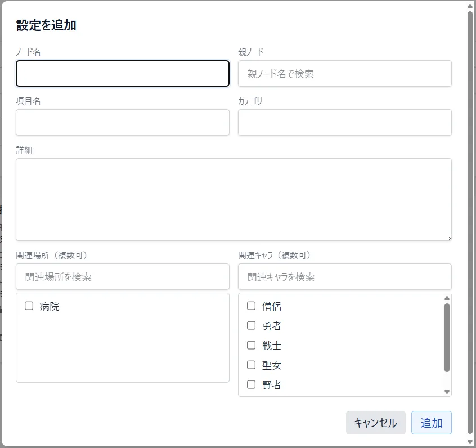Click the 関連場所（複数可） label
This screenshot has width=476, height=448.
[52, 255]
